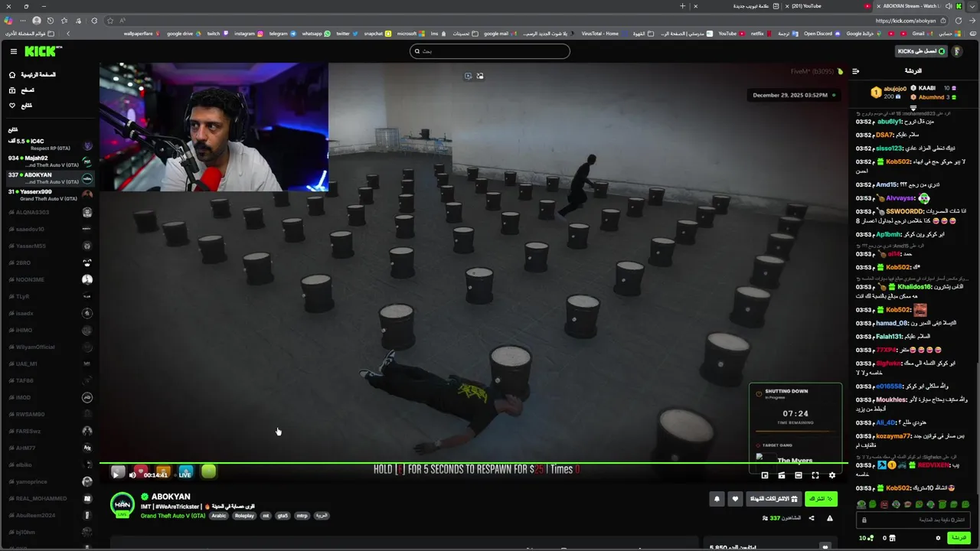Open the Grand Theft Auto V category
The width and height of the screenshot is (980, 551).
[173, 516]
